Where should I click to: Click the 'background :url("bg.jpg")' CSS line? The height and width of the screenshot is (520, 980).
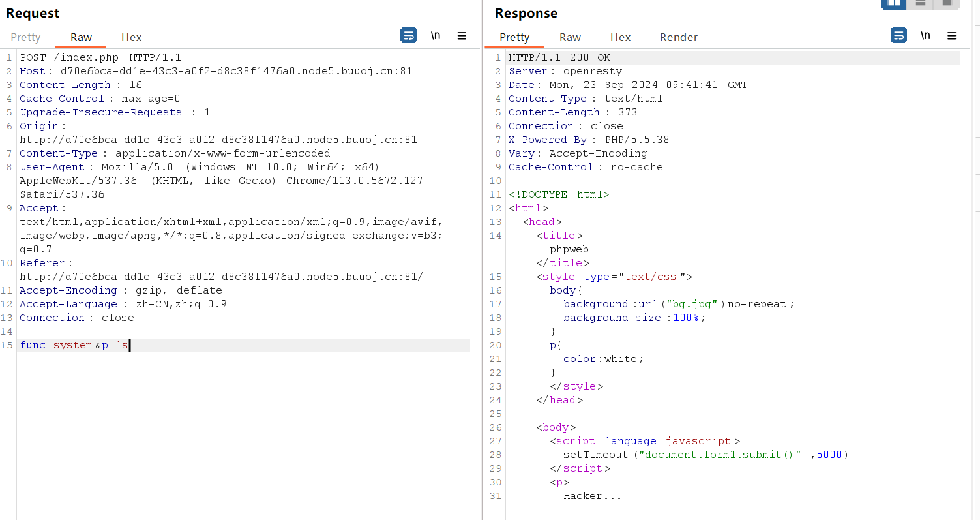pyautogui.click(x=679, y=304)
